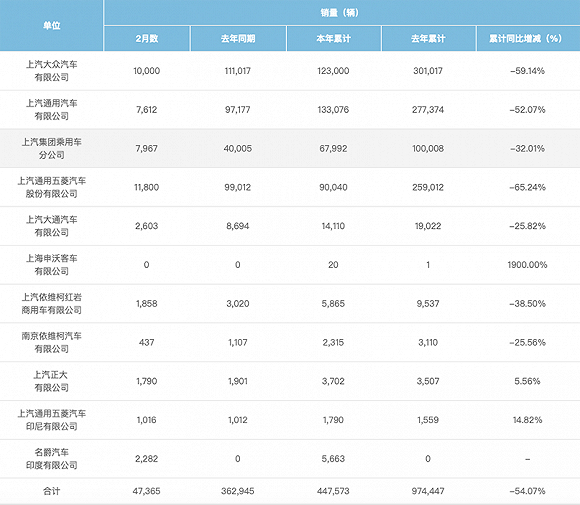The height and width of the screenshot is (505, 580).
Task: Click the cell showing 5,865
Action: [x=333, y=304]
